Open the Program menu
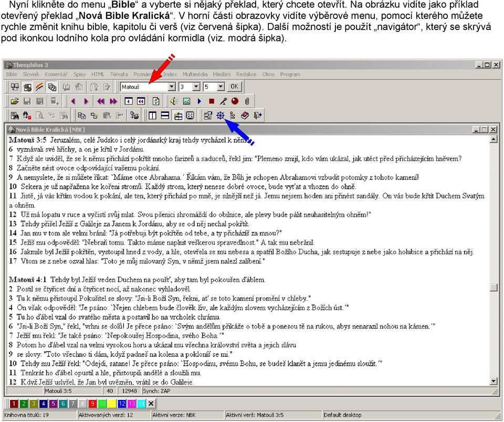 (x=290, y=74)
